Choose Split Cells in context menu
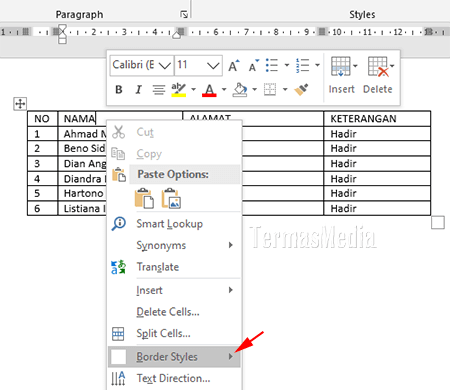Screen dimensions: 450x390 [174, 334]
